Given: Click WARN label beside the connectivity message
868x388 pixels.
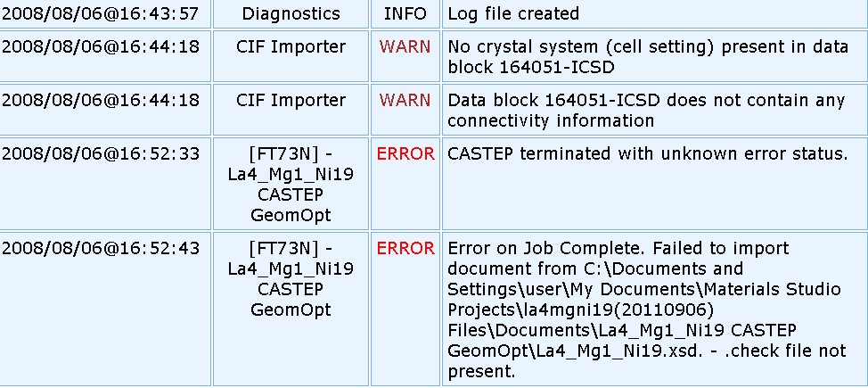Looking at the screenshot, I should click(405, 101).
